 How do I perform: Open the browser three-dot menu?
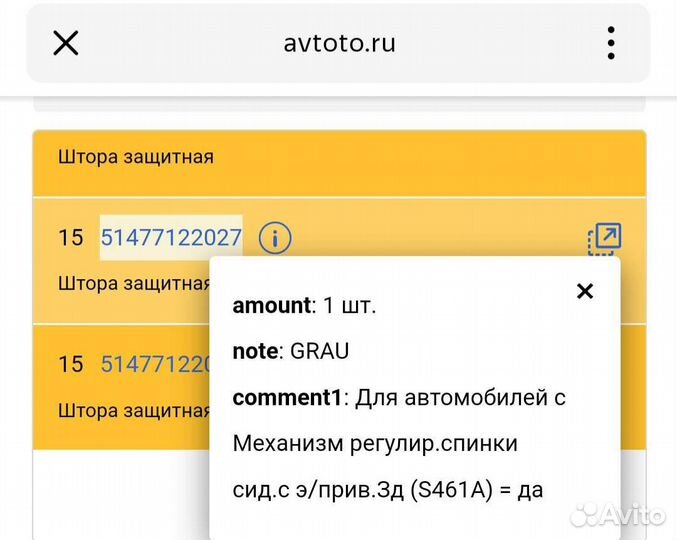coord(610,43)
